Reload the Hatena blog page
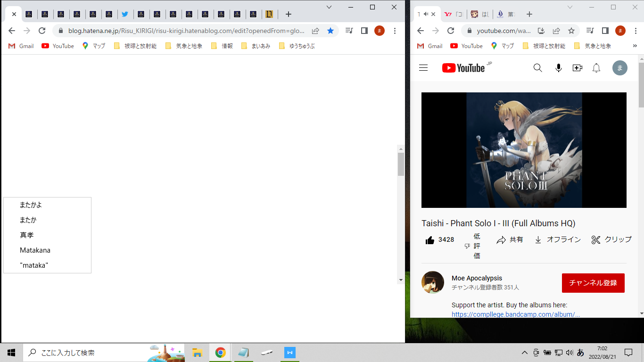The width and height of the screenshot is (644, 362). [42, 31]
